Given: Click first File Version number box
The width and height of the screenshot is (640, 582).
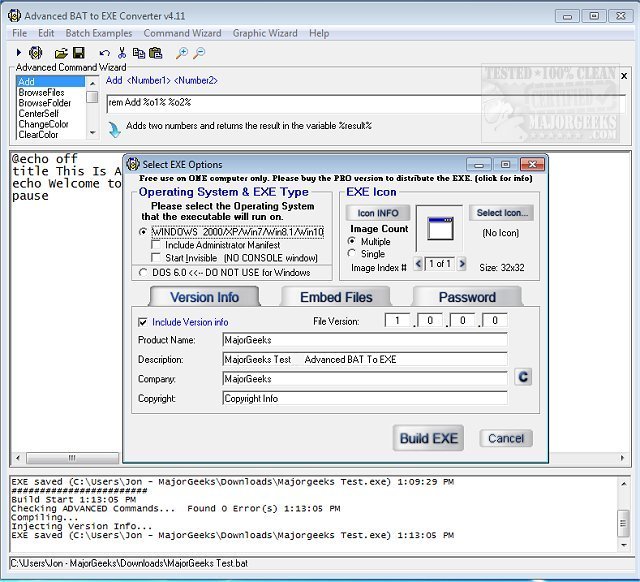Looking at the screenshot, I should 397,320.
